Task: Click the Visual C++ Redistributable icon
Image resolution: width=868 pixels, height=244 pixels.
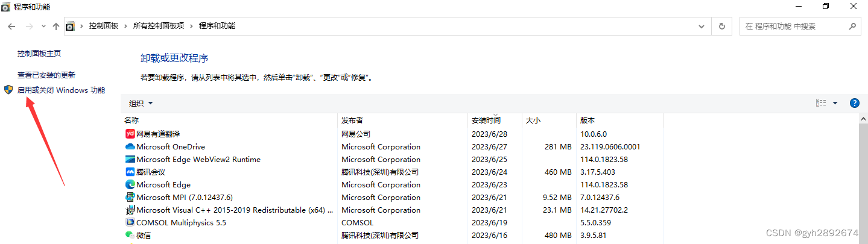Action: coord(130,210)
